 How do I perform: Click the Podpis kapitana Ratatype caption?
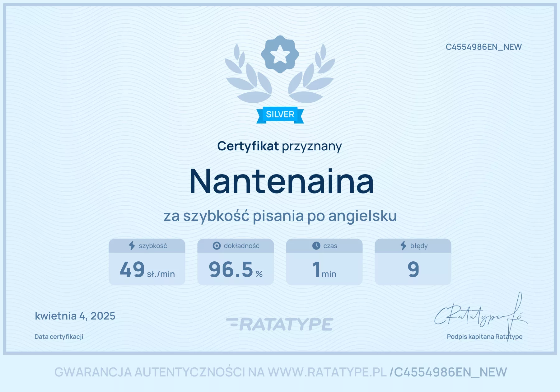[x=484, y=337]
